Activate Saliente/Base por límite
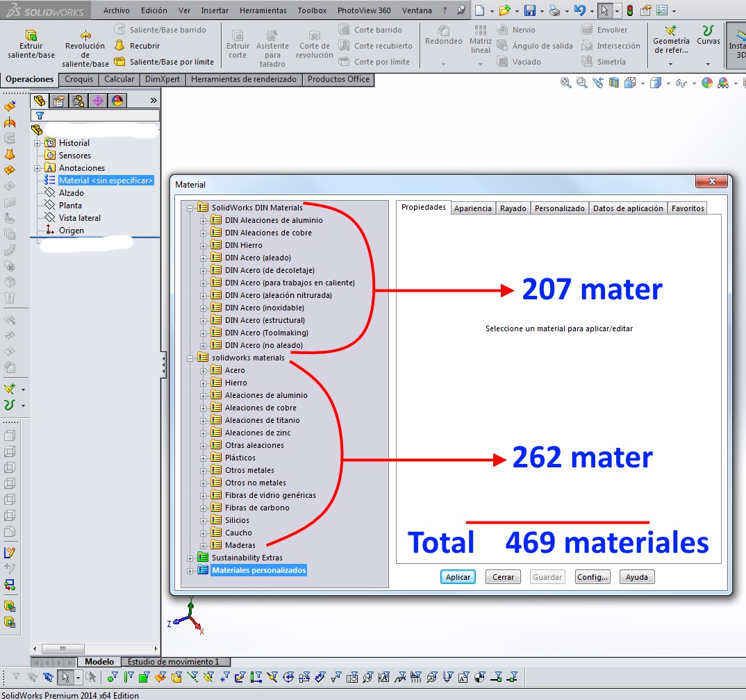This screenshot has height=700, width=746. tap(164, 62)
